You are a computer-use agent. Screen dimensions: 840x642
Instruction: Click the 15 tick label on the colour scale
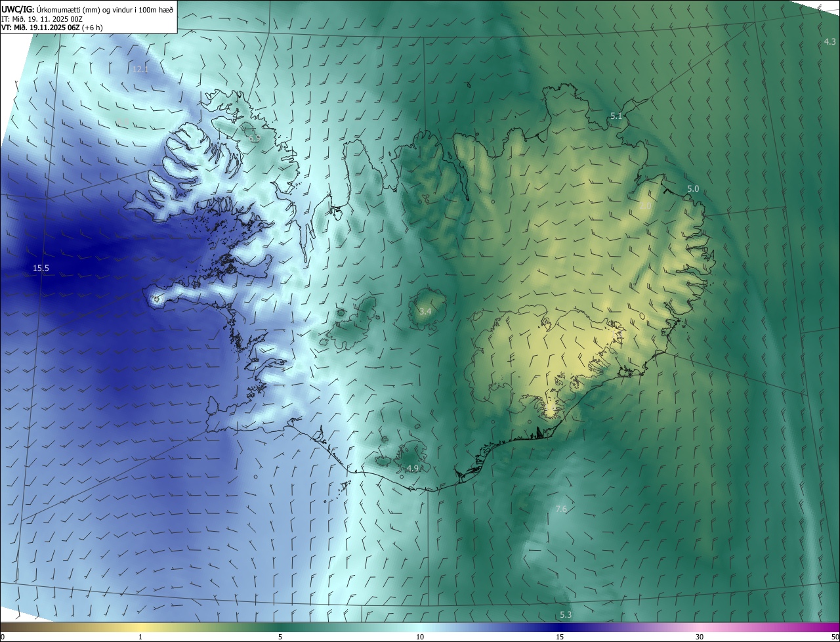click(560, 637)
